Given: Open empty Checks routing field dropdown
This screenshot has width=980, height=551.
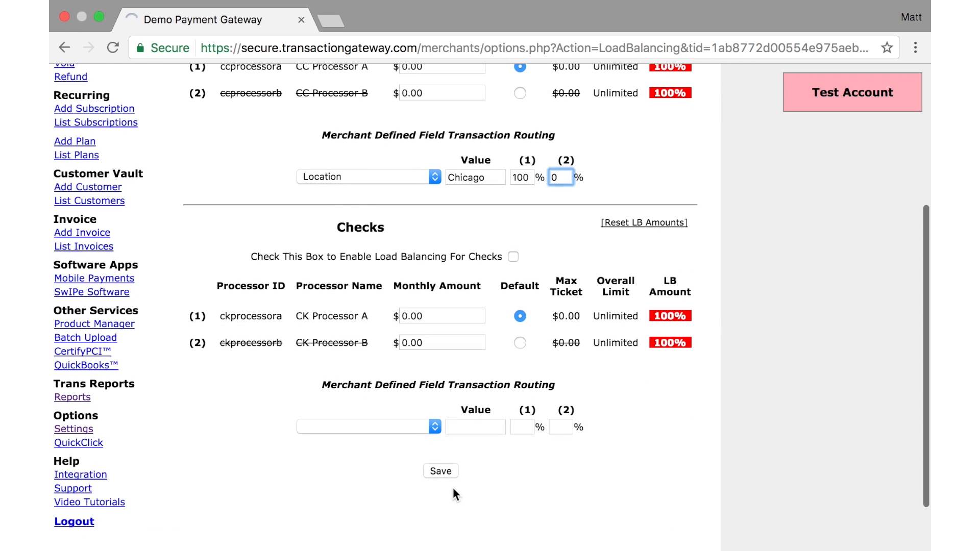Looking at the screenshot, I should (x=369, y=427).
